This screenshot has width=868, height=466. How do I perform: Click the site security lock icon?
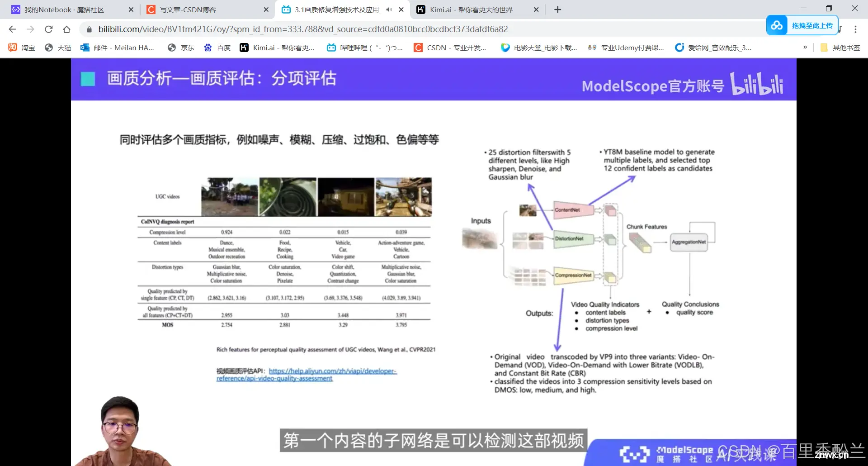click(x=89, y=29)
